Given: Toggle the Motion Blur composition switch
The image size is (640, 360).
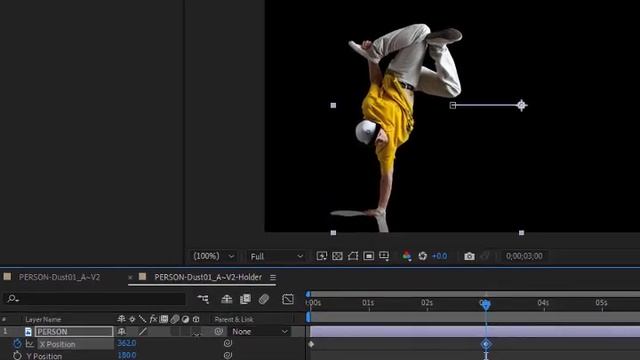Looking at the screenshot, I should click(264, 299).
